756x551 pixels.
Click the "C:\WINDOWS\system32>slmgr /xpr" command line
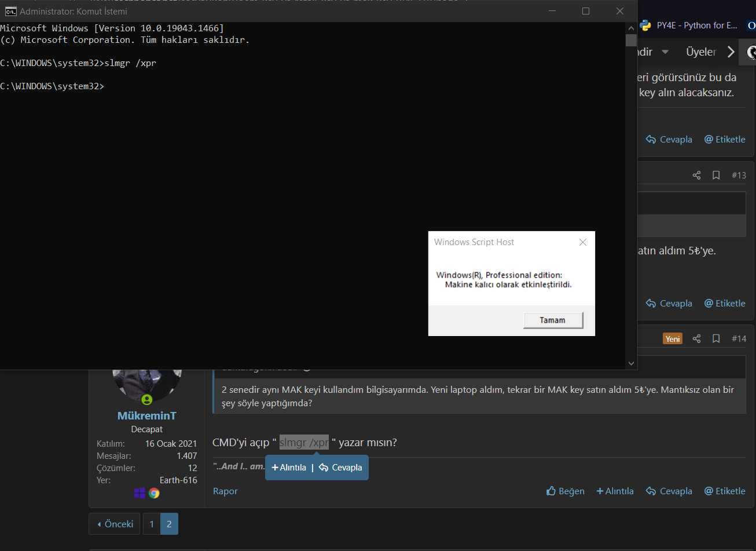point(78,63)
